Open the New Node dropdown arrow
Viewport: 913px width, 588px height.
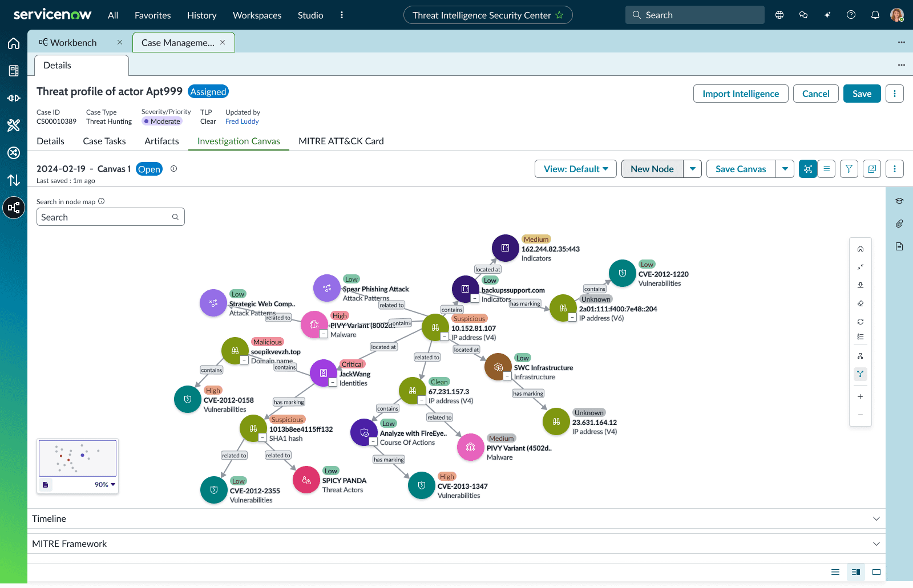693,169
